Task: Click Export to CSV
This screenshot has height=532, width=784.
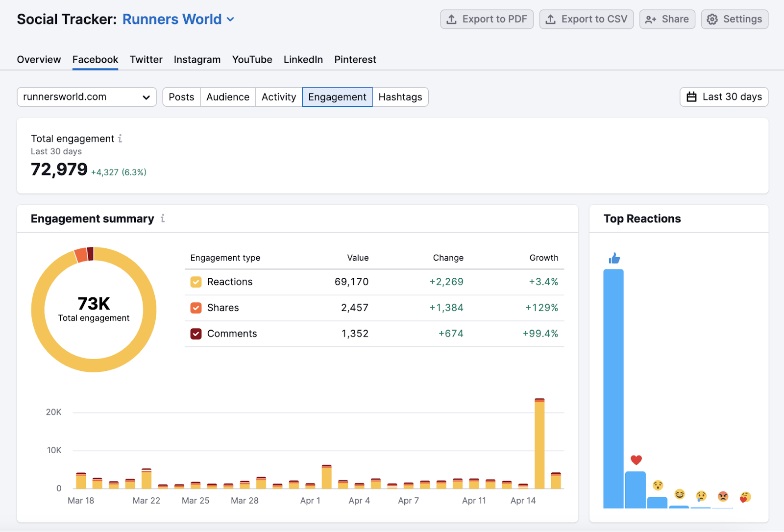Action: click(587, 19)
